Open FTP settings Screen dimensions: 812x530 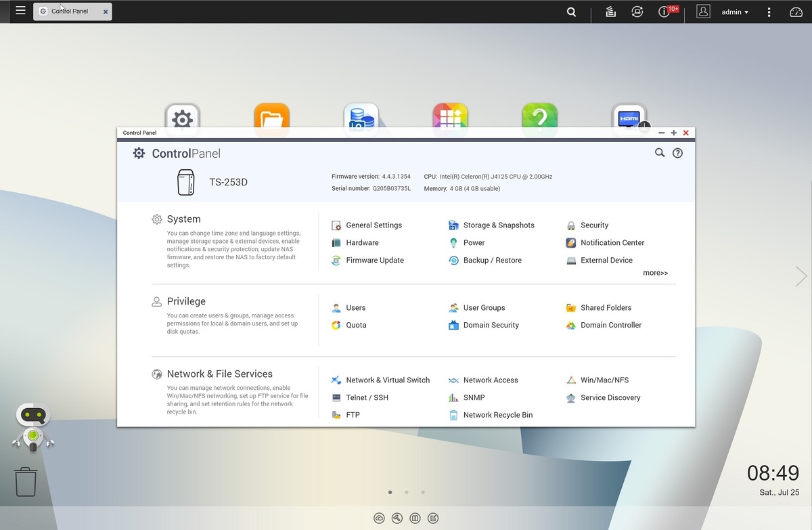(x=345, y=416)
